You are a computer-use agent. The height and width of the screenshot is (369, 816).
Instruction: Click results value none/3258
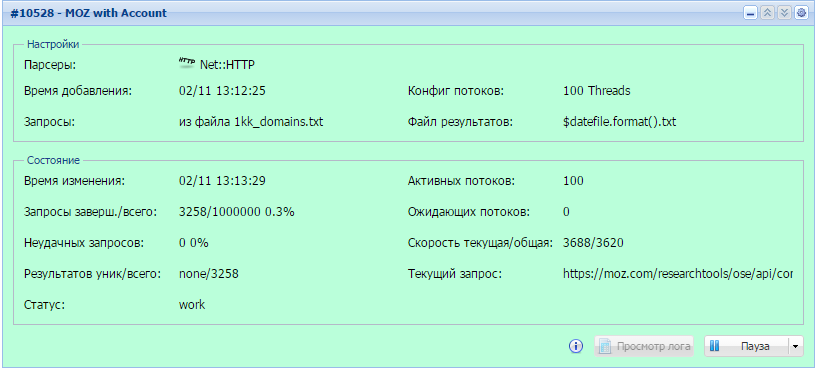coord(209,274)
